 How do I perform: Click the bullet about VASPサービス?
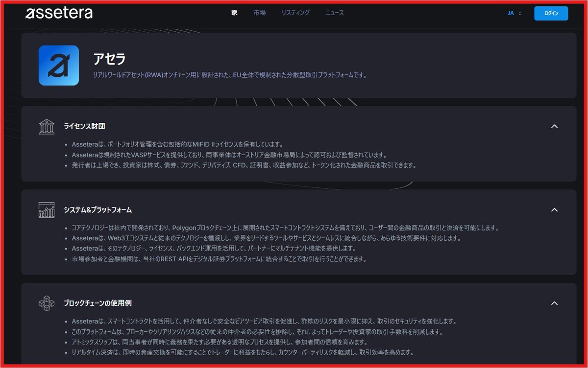(229, 155)
